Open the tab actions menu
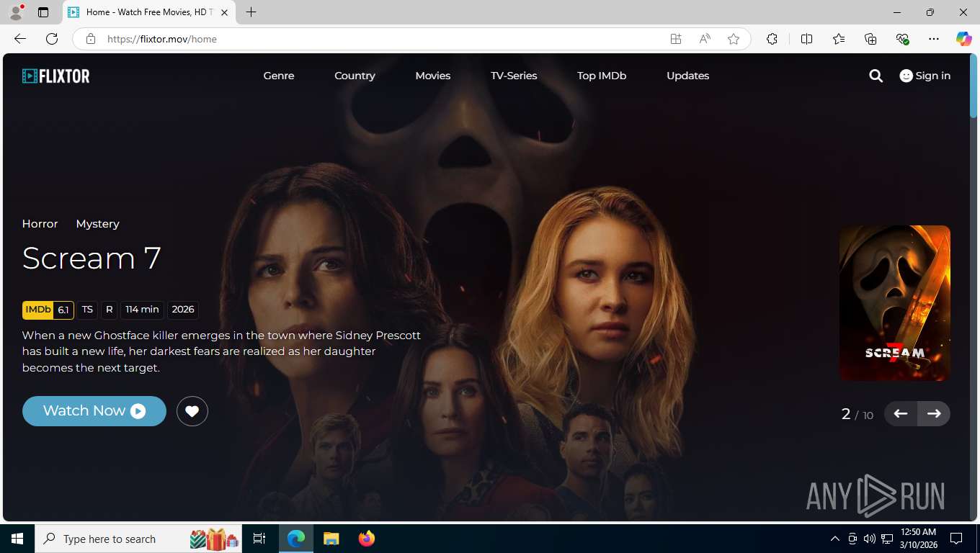 tap(43, 12)
